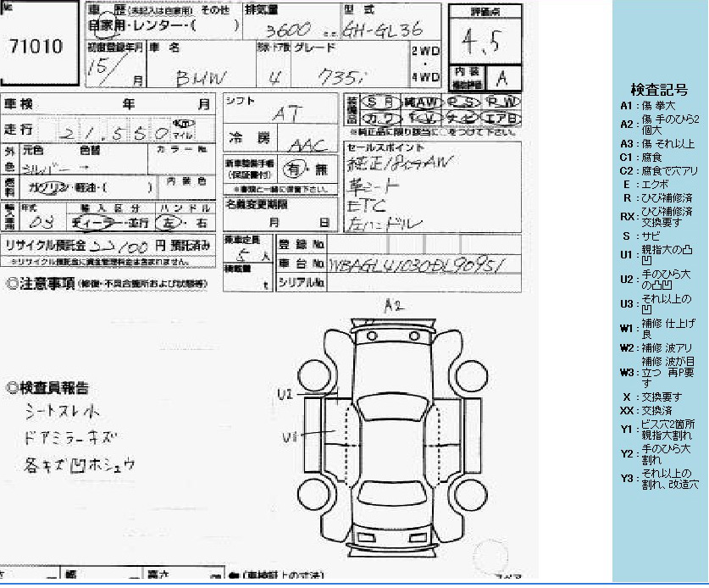Screen dimensions: 709x588
Task: Click the chassis number WBAGL41030DL90951
Action: tap(416, 265)
